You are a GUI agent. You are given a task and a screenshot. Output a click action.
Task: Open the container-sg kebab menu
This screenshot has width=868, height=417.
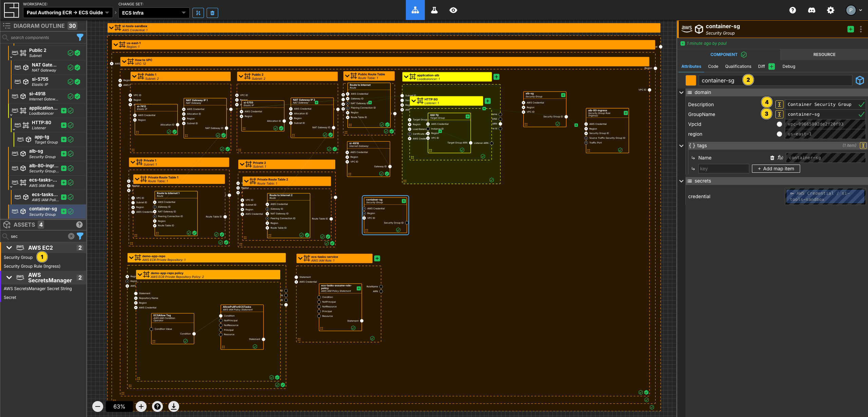pyautogui.click(x=861, y=30)
